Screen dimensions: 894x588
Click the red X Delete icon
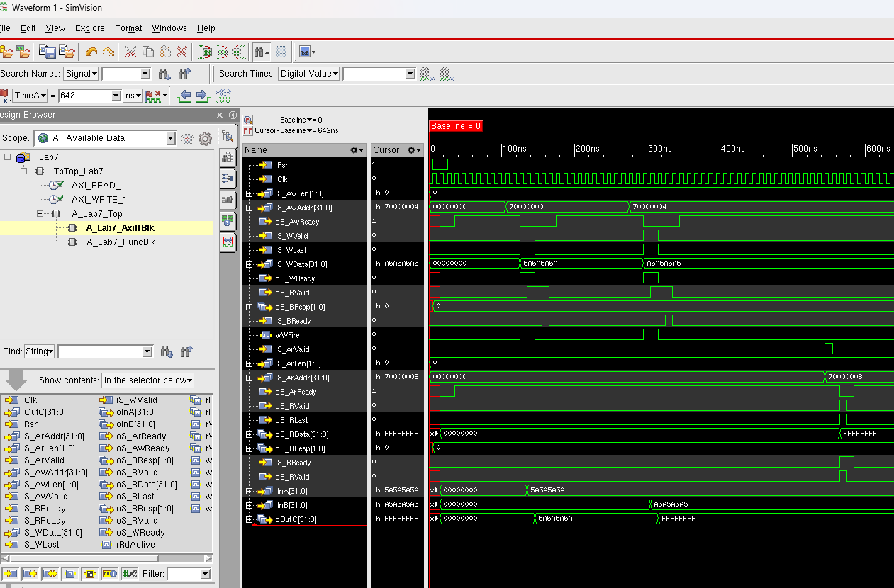182,52
